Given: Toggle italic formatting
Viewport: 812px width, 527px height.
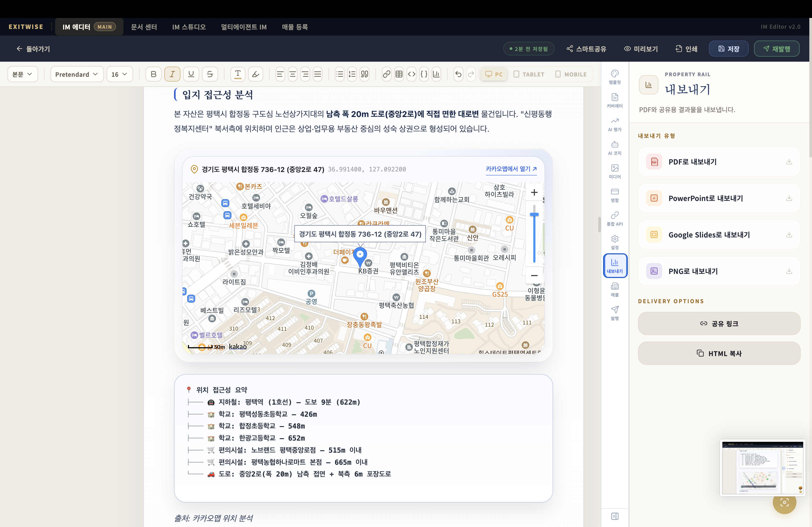Looking at the screenshot, I should [x=172, y=74].
